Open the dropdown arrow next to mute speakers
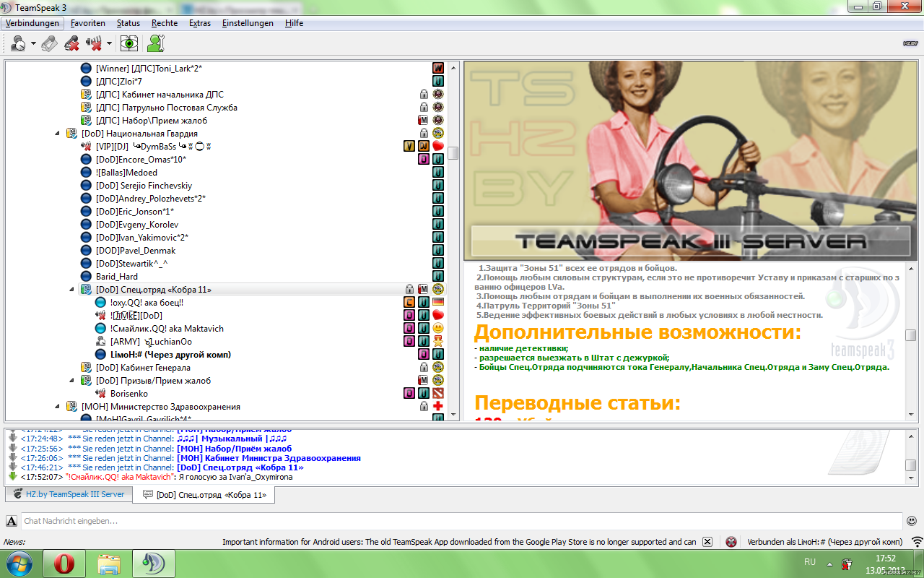This screenshot has height=578, width=924. (x=109, y=44)
